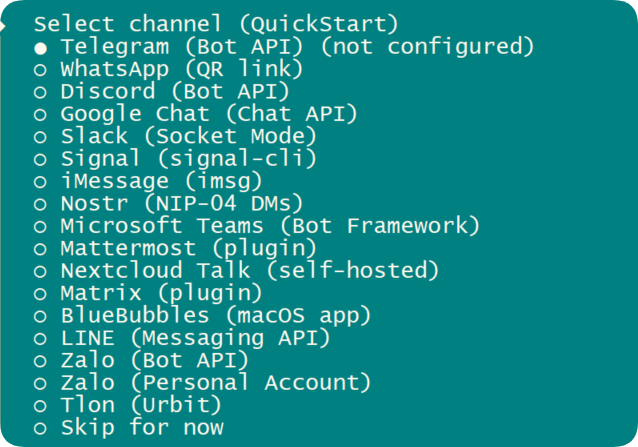This screenshot has width=638, height=447.
Task: Click the Zalo (Bot API) entry
Action: pyautogui.click(x=154, y=361)
